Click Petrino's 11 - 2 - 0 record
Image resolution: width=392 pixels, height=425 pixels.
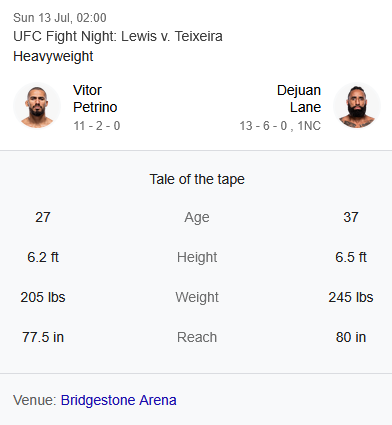[x=97, y=126]
